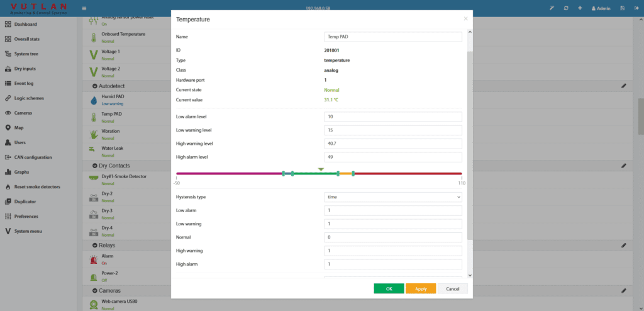
Task: Click the save floppy icon in top bar
Action: 623,8
